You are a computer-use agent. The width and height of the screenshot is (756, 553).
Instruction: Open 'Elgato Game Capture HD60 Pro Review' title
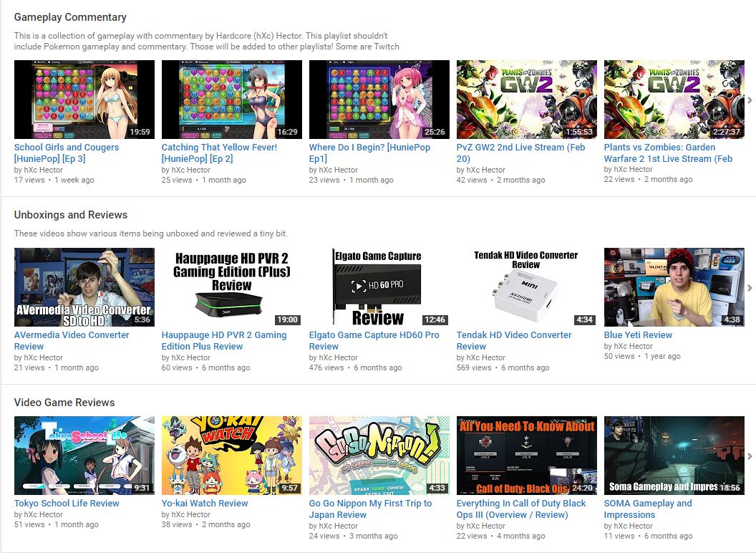pyautogui.click(x=374, y=341)
